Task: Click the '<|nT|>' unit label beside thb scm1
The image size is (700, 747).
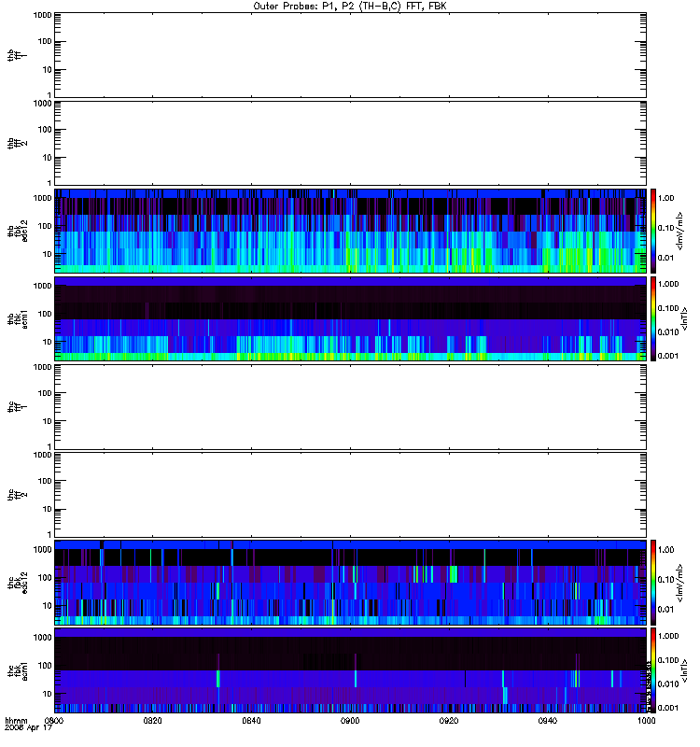Action: tap(685, 318)
